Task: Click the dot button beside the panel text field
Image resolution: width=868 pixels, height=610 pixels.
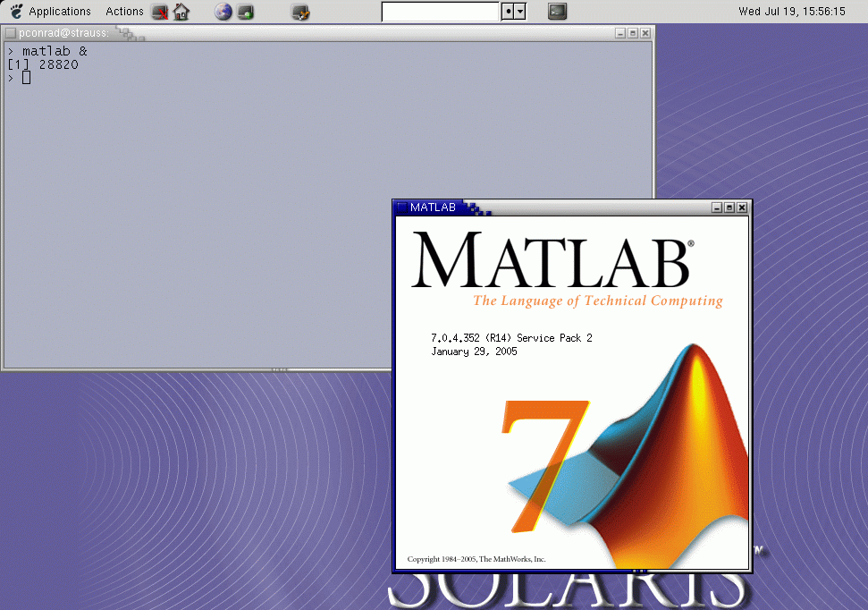Action: point(508,12)
